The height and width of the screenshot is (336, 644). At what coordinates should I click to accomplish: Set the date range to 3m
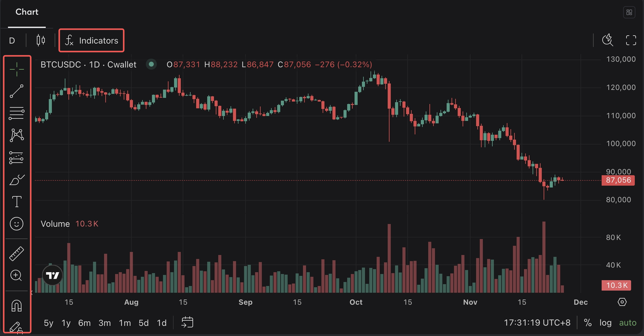(105, 323)
